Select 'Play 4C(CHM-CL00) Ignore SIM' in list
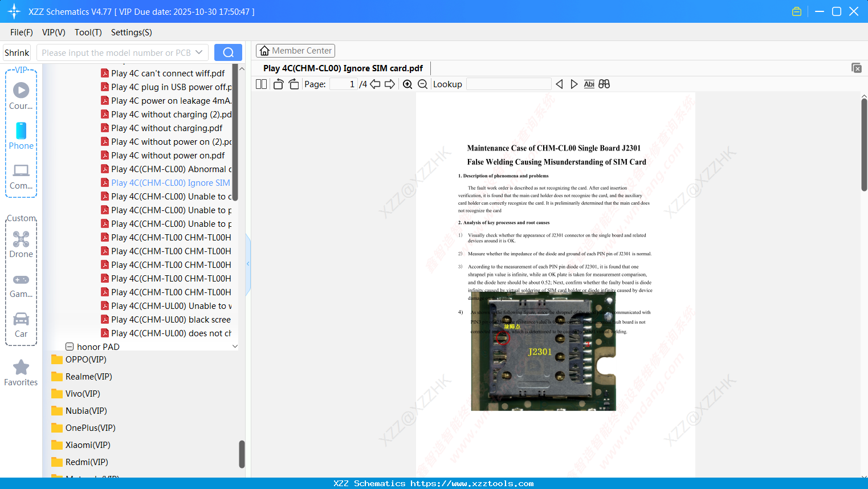Viewport: 868px width, 489px height. [166, 183]
